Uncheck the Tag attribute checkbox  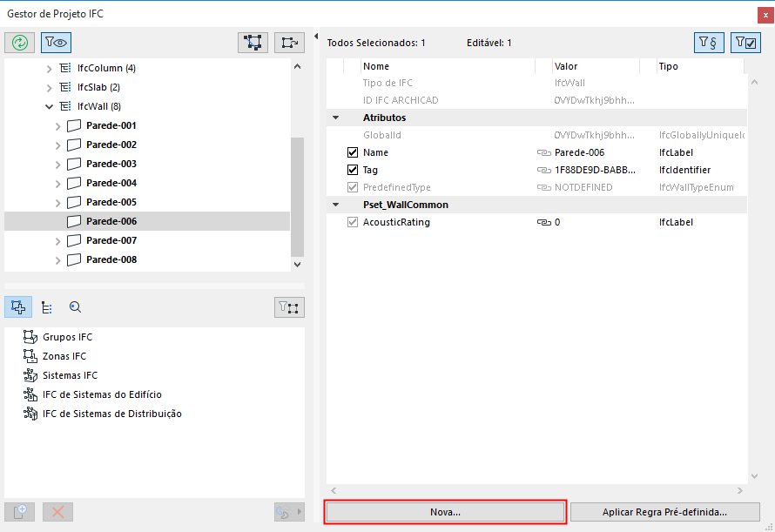point(353,170)
